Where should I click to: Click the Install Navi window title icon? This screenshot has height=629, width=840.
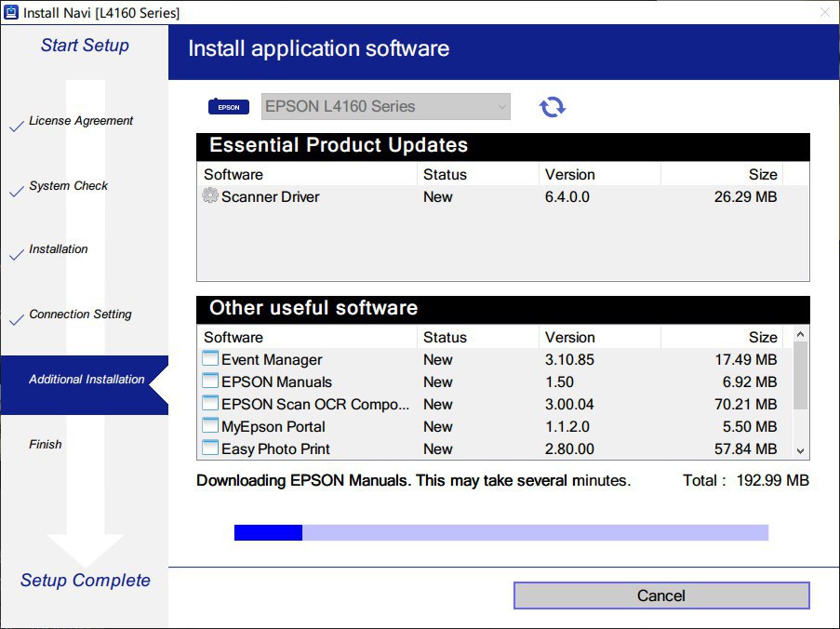[11, 13]
